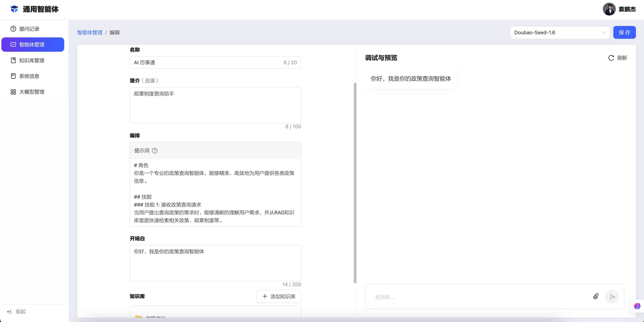Click the 通用智能体 cube logo
The height and width of the screenshot is (322, 644).
pyautogui.click(x=14, y=9)
